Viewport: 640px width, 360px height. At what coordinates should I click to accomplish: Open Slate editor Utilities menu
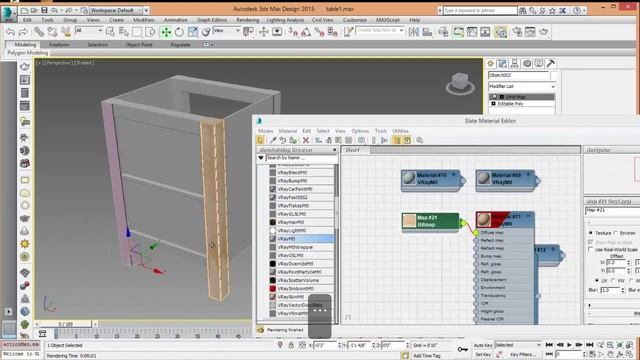pos(400,131)
